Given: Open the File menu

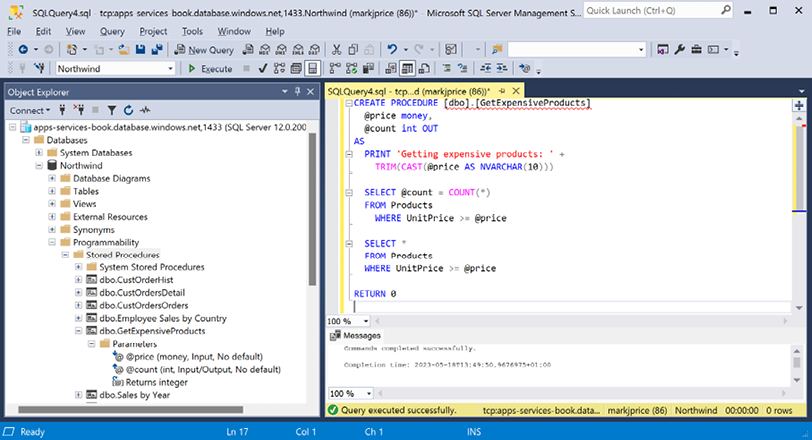Looking at the screenshot, I should pos(14,32).
